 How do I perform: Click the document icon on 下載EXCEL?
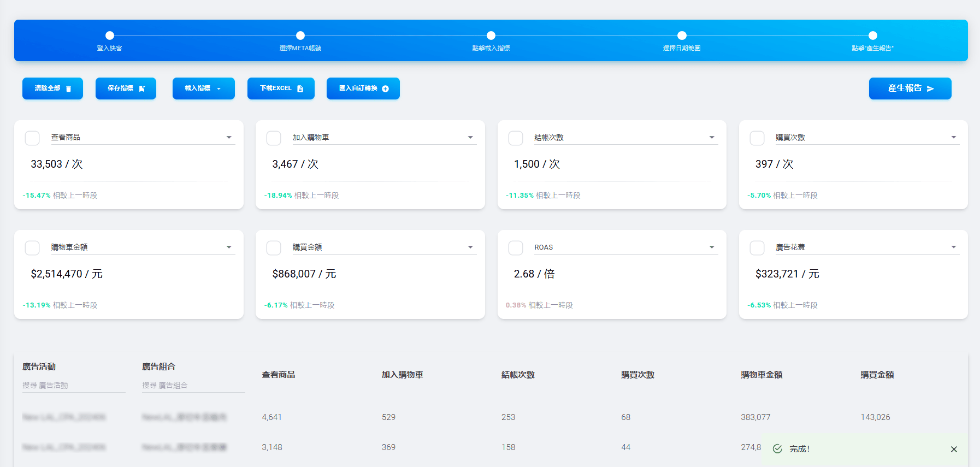coord(300,88)
